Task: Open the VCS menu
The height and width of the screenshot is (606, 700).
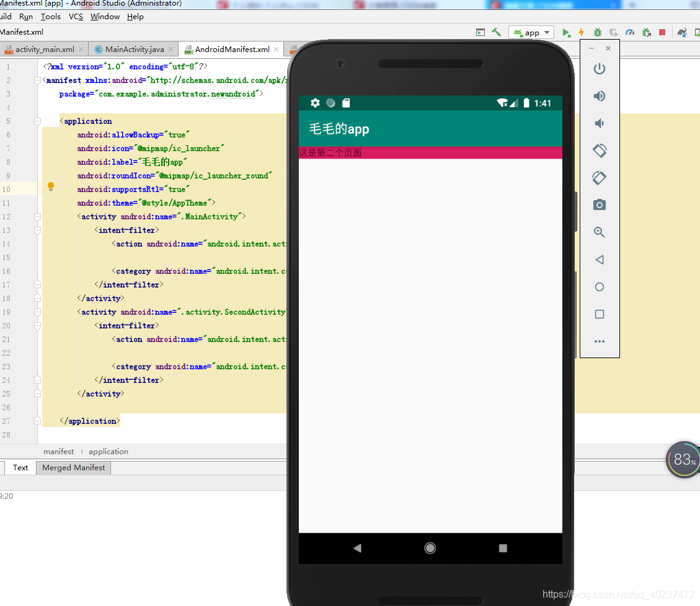Action: coord(76,17)
